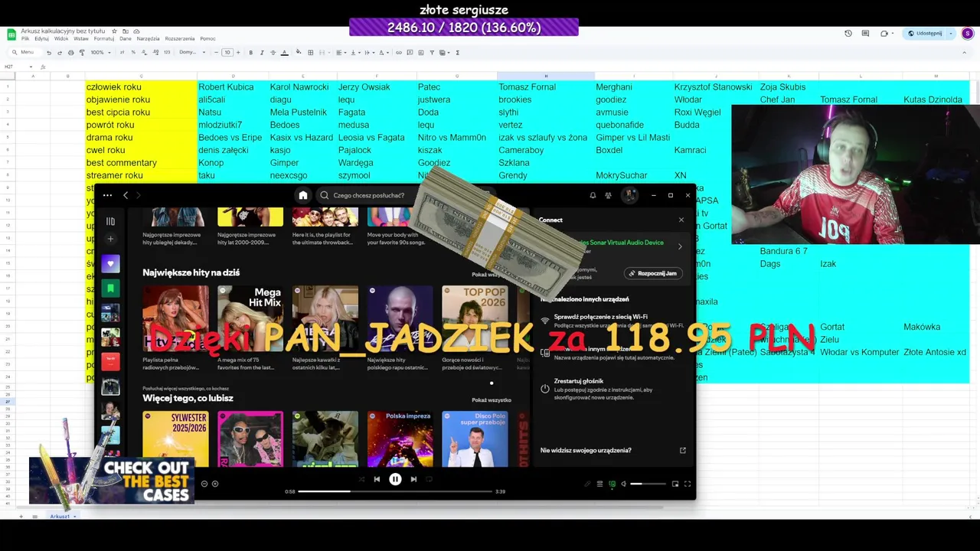Open text color picker in Sheets
Image resolution: width=980 pixels, height=551 pixels.
point(284,53)
